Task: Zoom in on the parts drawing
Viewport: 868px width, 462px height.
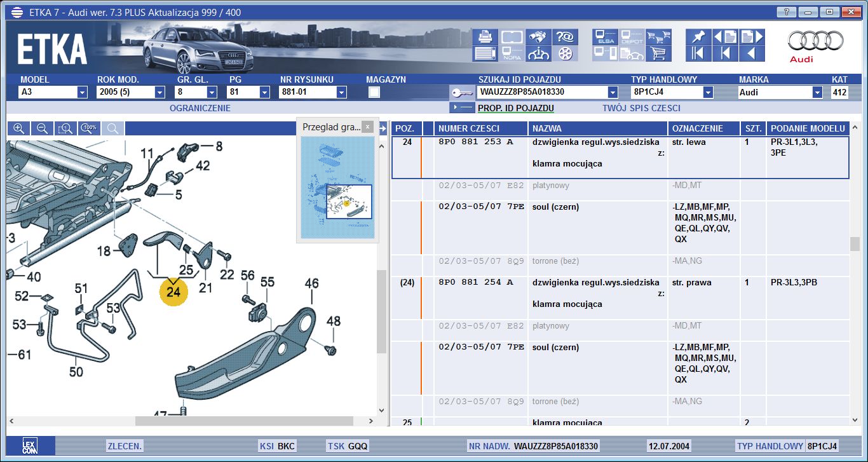Action: 19,128
